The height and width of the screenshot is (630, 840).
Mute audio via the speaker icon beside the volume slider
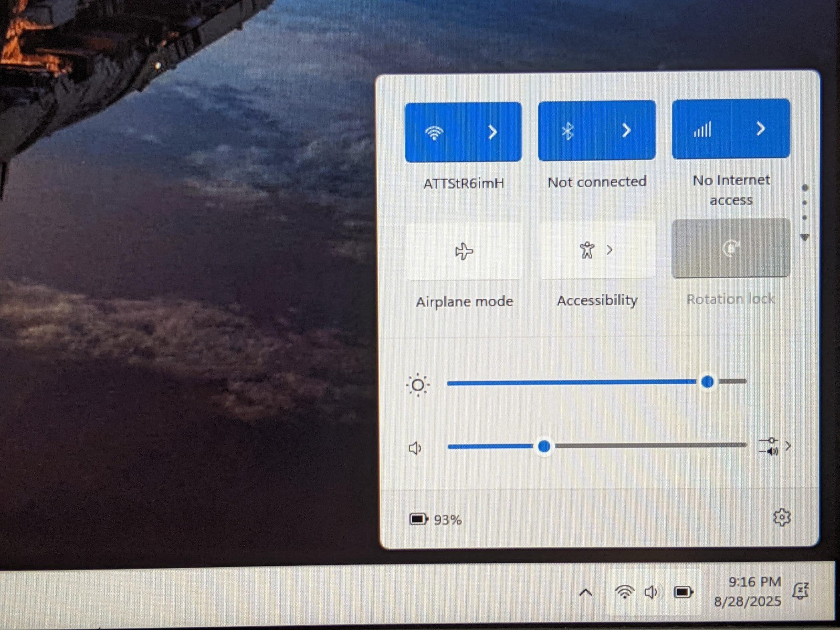point(415,448)
